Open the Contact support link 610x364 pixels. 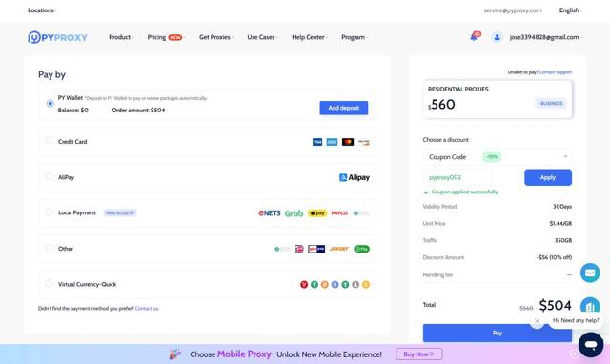[555, 72]
